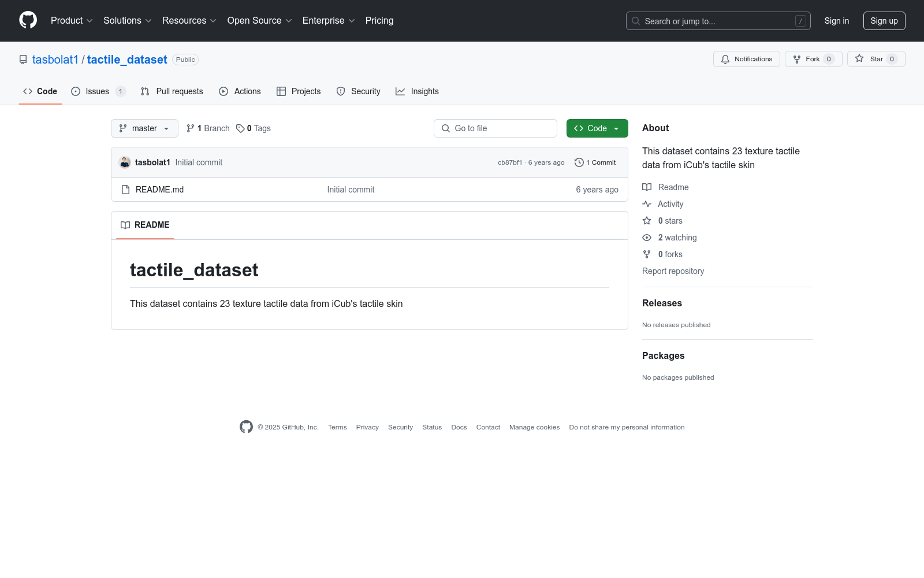The image size is (924, 578).
Task: Click the tasbolat1 avatar in commit row
Action: tap(125, 162)
